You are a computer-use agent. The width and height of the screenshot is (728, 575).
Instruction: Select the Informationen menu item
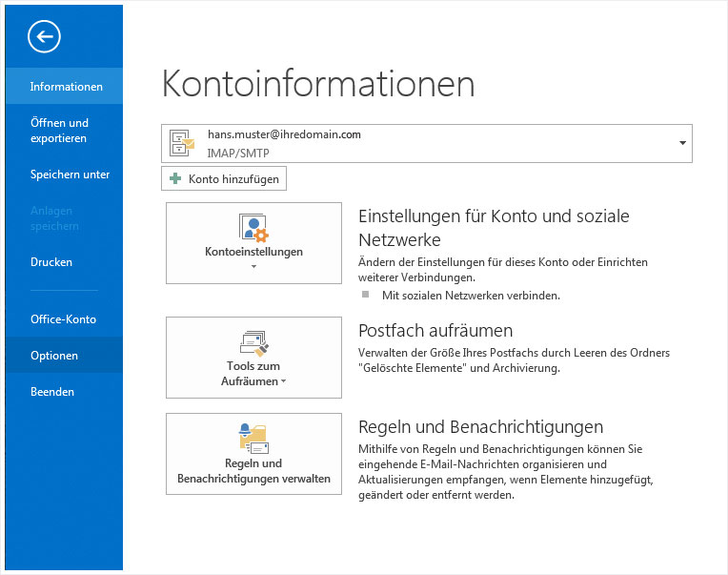[64, 87]
